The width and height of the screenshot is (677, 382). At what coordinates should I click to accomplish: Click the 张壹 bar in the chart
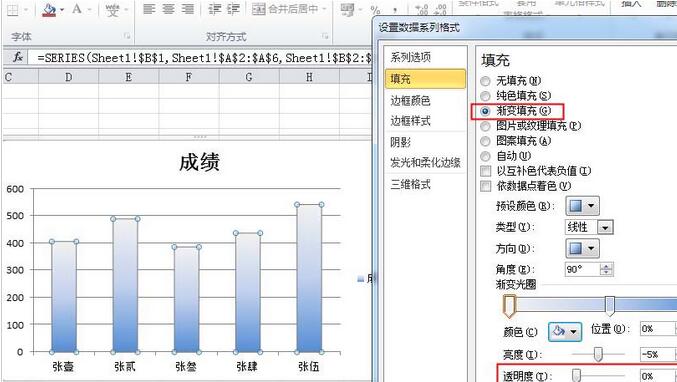point(64,297)
